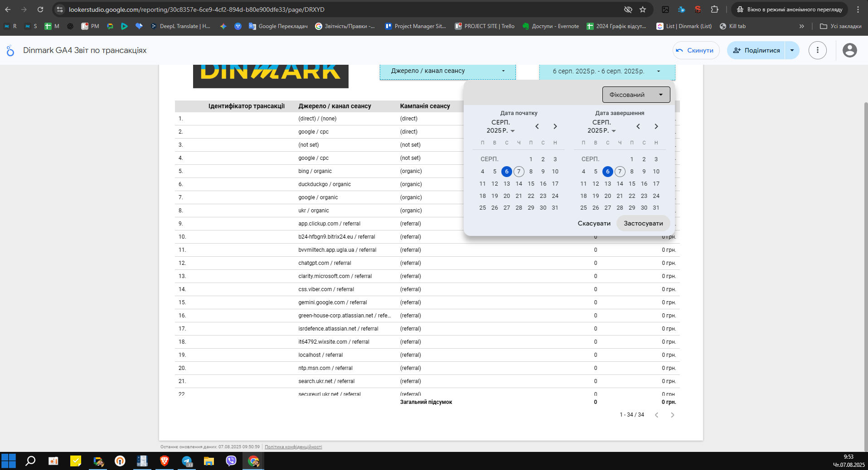The image size is (868, 470).
Task: Reload the page with refresh icon
Action: 40,10
